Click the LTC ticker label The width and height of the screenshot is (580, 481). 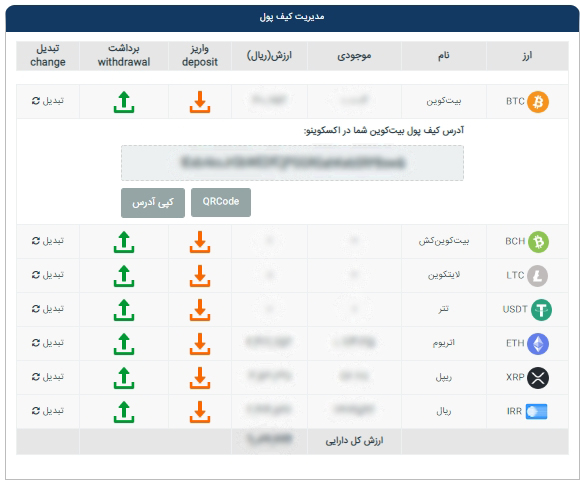[515, 275]
